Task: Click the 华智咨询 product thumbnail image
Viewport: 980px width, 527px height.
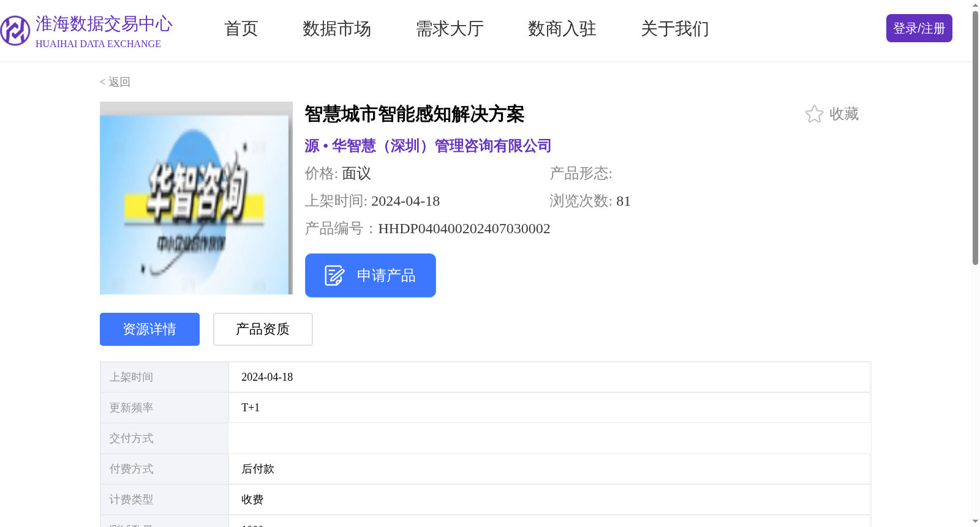Action: [196, 198]
